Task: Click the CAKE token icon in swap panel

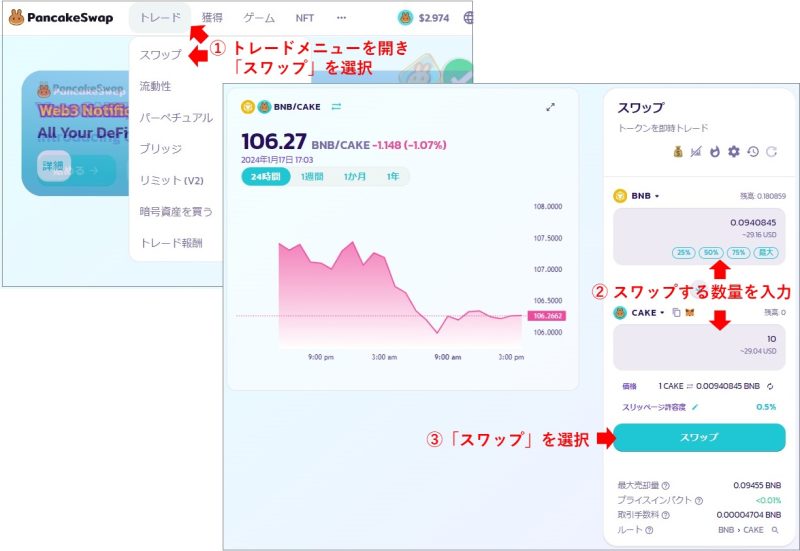Action: coord(620,313)
